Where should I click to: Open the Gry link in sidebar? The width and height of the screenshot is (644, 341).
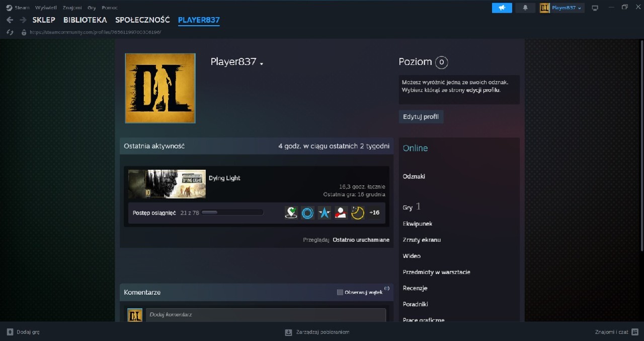click(408, 208)
